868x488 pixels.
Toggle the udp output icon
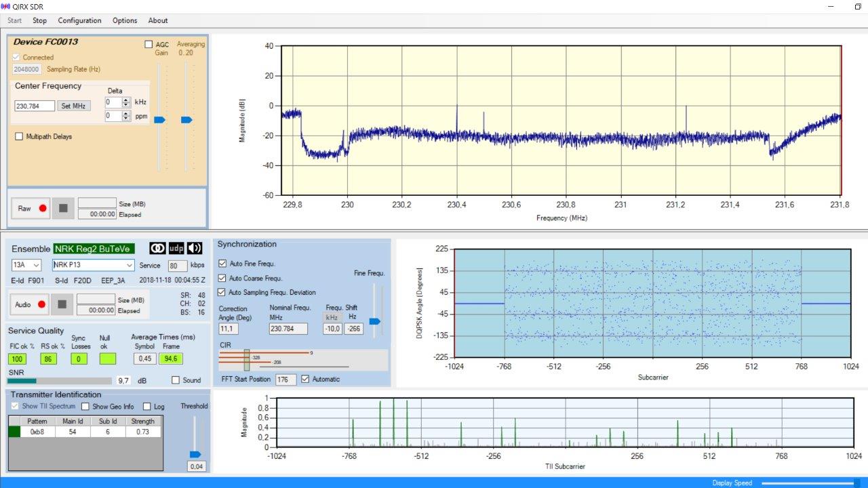pyautogui.click(x=176, y=248)
